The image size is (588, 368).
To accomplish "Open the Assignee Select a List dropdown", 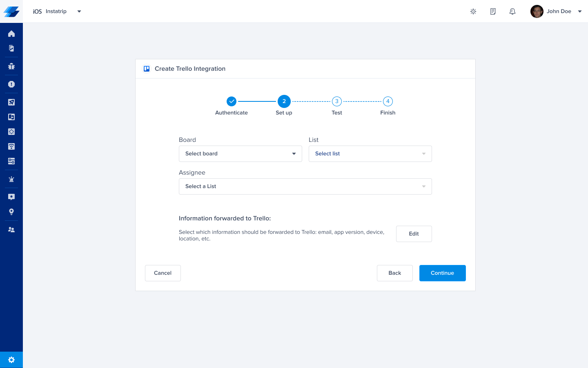I will tap(305, 186).
